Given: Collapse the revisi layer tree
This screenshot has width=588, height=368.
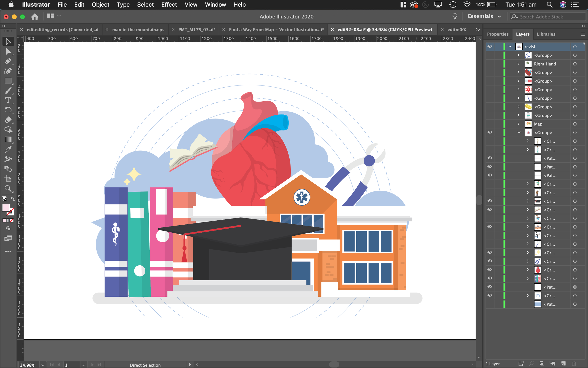Looking at the screenshot, I should click(x=510, y=46).
